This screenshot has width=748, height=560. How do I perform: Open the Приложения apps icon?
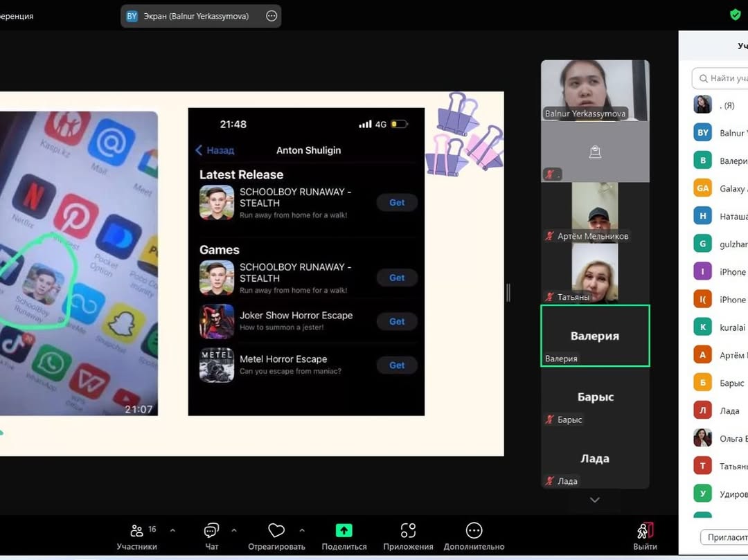pos(408,531)
